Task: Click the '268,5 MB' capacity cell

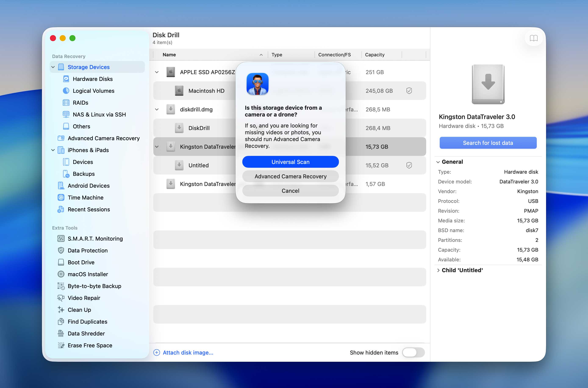Action: point(378,110)
